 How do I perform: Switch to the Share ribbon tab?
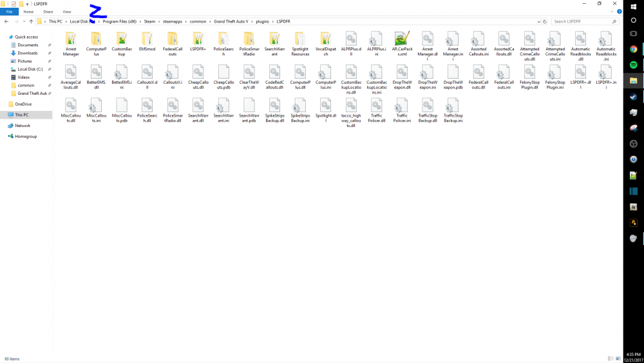(x=48, y=12)
